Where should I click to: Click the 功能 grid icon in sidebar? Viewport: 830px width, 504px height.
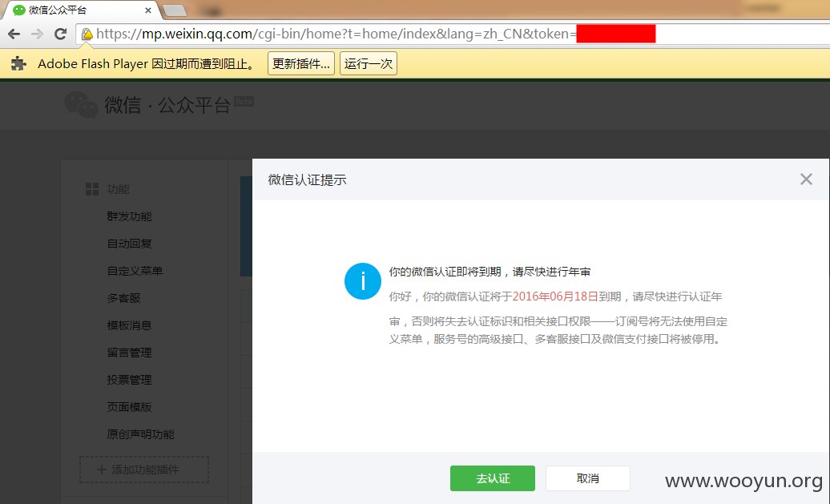pyautogui.click(x=92, y=189)
